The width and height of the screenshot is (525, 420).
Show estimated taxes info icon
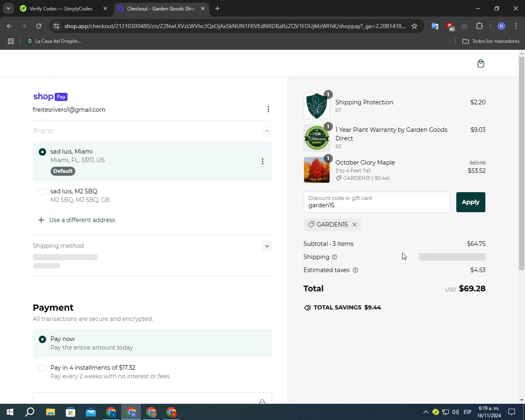(355, 270)
